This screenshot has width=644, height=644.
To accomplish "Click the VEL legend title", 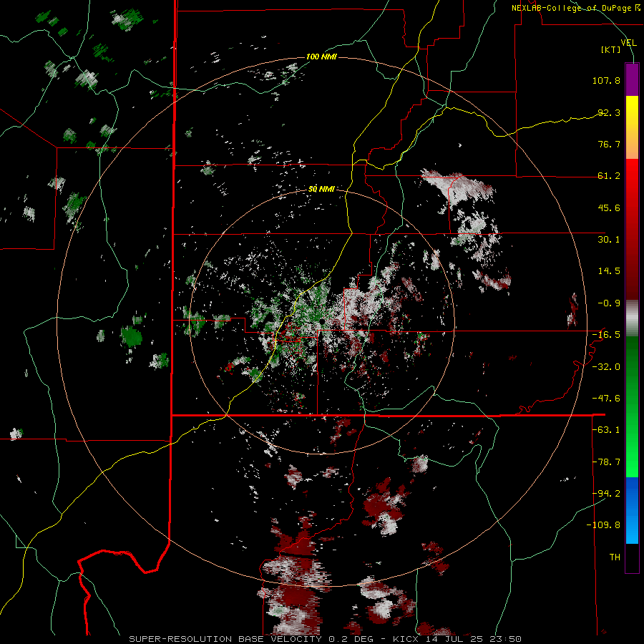I will [628, 42].
